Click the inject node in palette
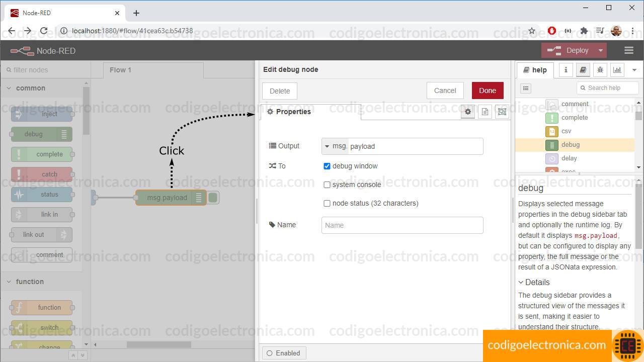The image size is (644, 362). (42, 114)
